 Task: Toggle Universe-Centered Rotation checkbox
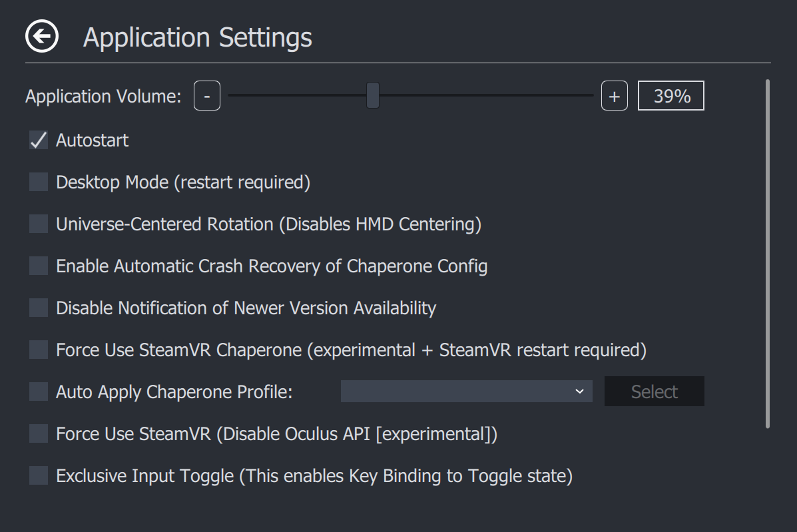(39, 224)
